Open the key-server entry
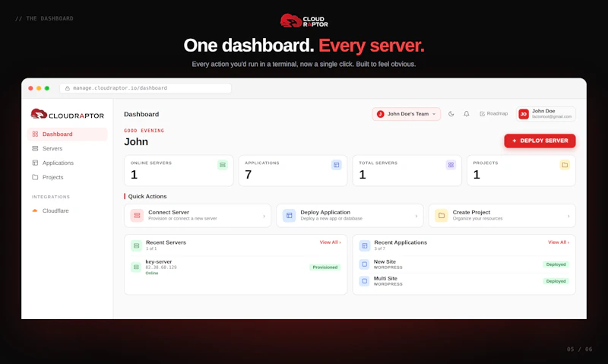Screen dimensions: 608x364 click(x=236, y=267)
